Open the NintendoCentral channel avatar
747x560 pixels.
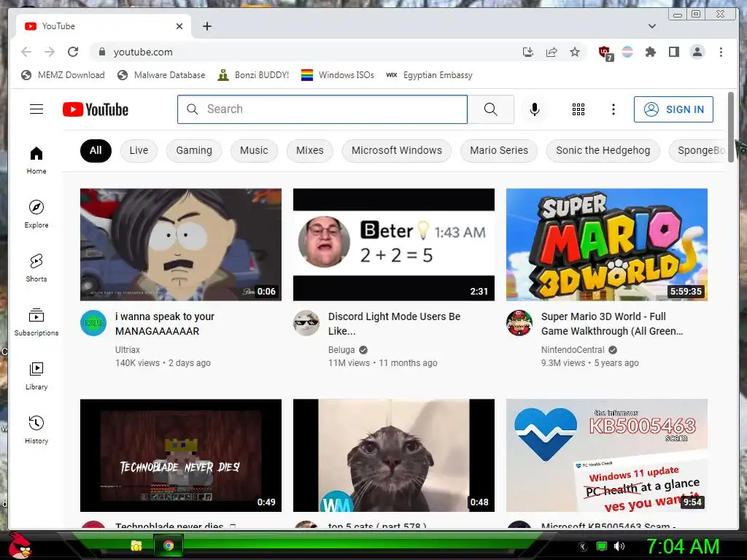pos(519,323)
